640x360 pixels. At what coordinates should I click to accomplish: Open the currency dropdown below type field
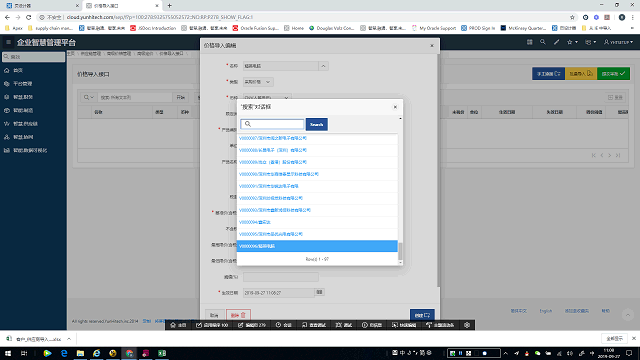click(x=267, y=98)
